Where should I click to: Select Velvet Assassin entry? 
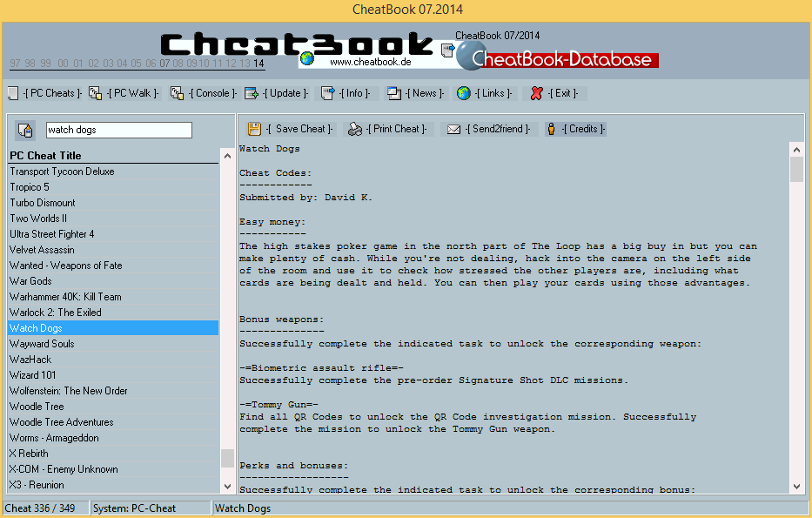coord(114,250)
